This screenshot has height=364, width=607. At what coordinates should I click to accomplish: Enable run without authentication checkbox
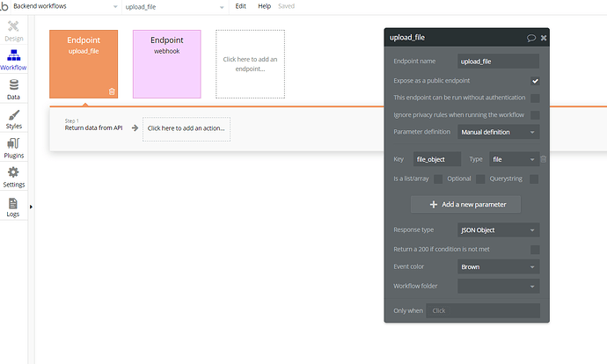tap(535, 98)
